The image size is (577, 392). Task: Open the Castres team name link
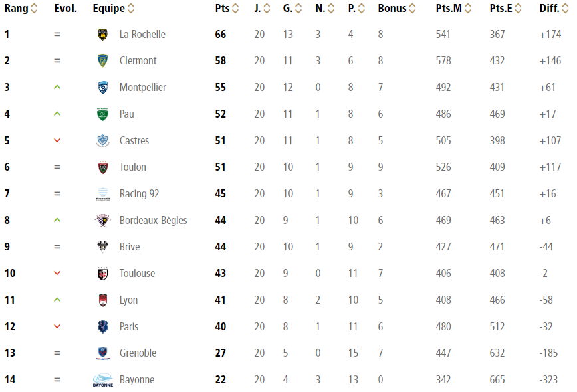point(134,140)
